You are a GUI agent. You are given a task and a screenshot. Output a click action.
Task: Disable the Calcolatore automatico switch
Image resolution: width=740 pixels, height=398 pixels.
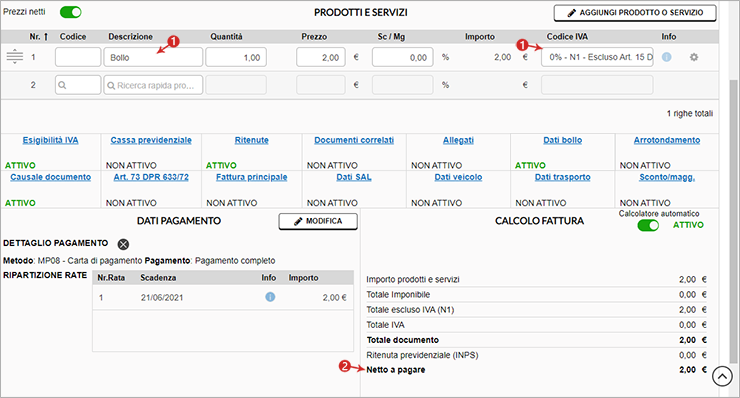tap(648, 226)
